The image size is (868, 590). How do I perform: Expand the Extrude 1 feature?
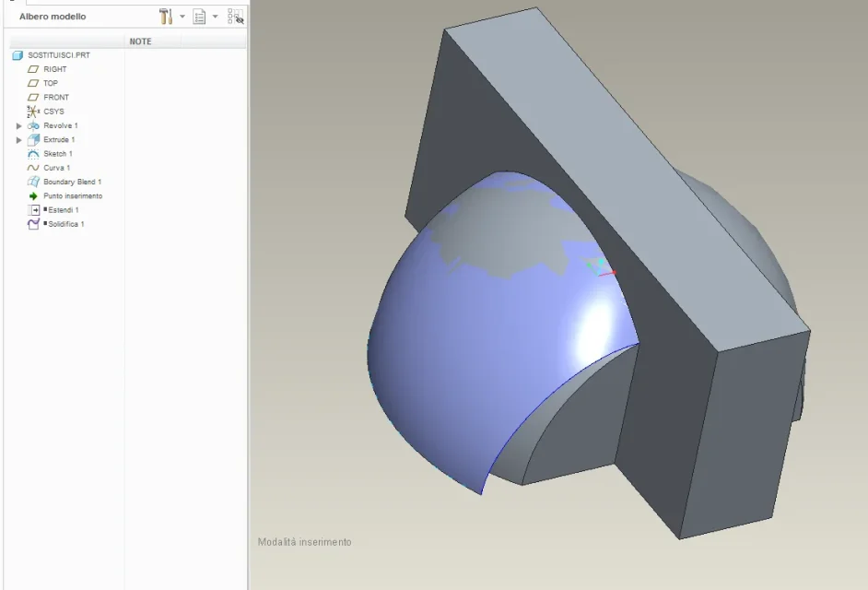click(x=19, y=139)
